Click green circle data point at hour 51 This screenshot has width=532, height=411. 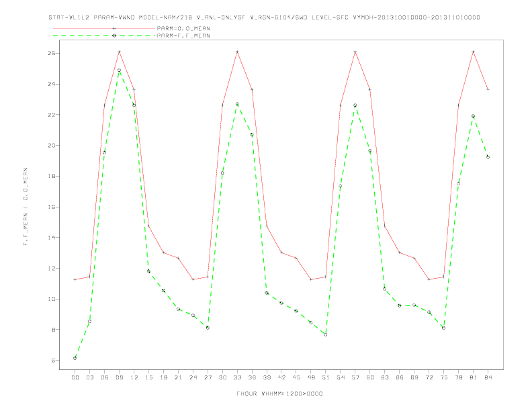[326, 334]
